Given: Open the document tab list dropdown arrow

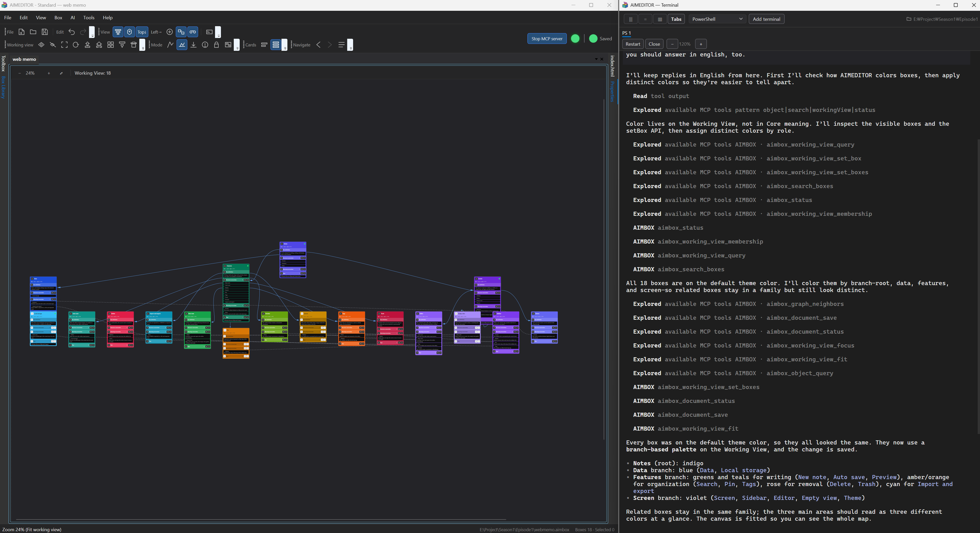Looking at the screenshot, I should (x=596, y=59).
